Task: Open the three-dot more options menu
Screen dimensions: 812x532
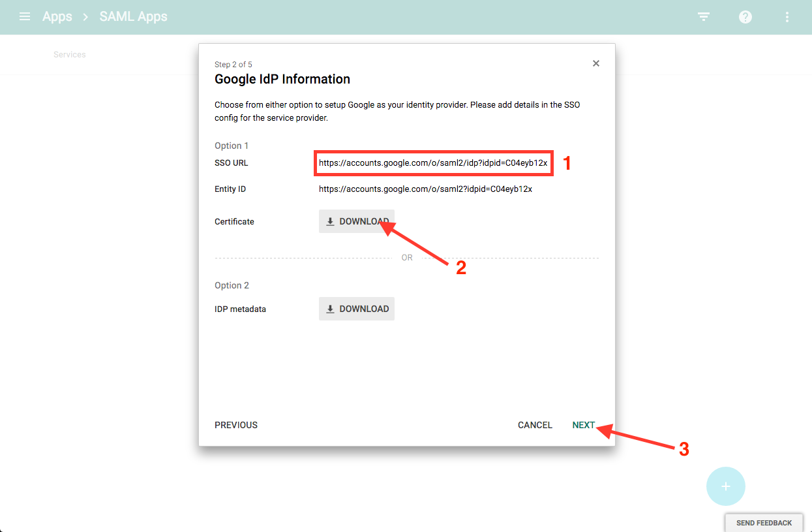Action: coord(787,17)
